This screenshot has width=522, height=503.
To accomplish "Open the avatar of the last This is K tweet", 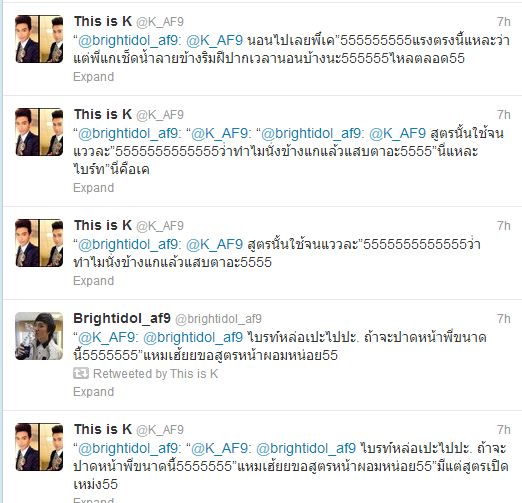I will click(39, 447).
